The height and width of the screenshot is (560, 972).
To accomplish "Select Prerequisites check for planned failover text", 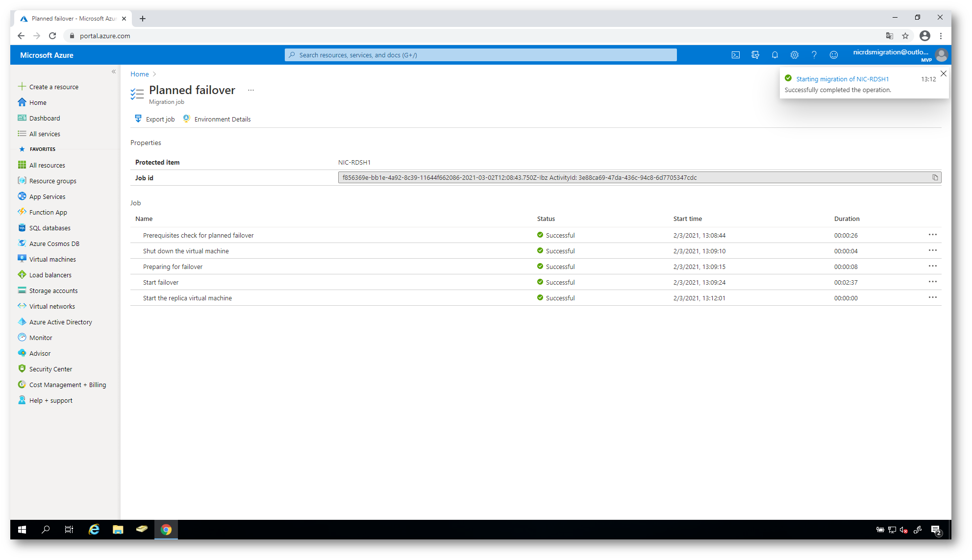I will (x=198, y=235).
